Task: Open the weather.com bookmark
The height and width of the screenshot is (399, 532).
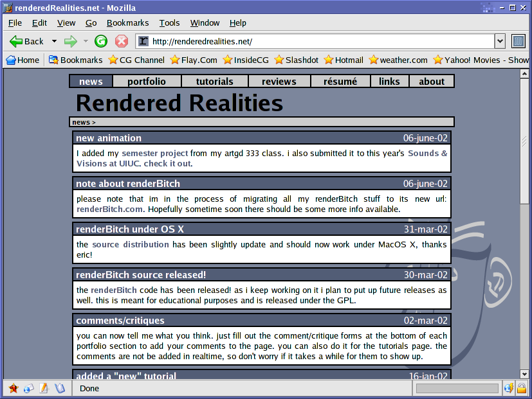Action: [x=398, y=60]
